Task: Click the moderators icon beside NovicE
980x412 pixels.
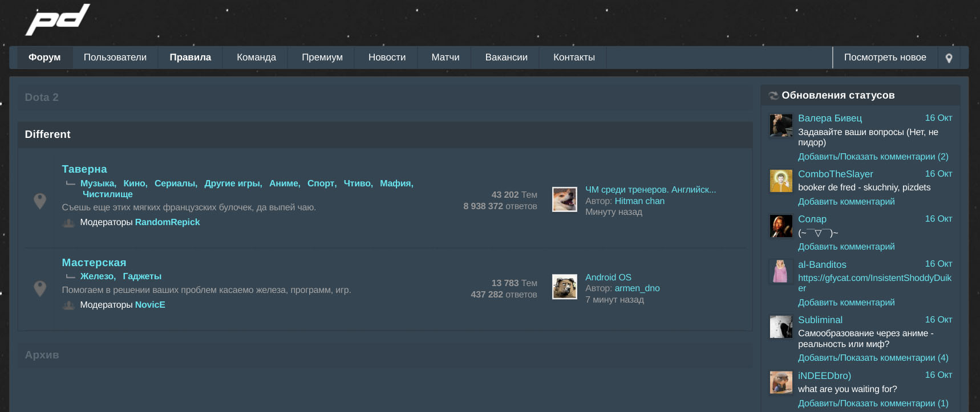Action: coord(68,305)
